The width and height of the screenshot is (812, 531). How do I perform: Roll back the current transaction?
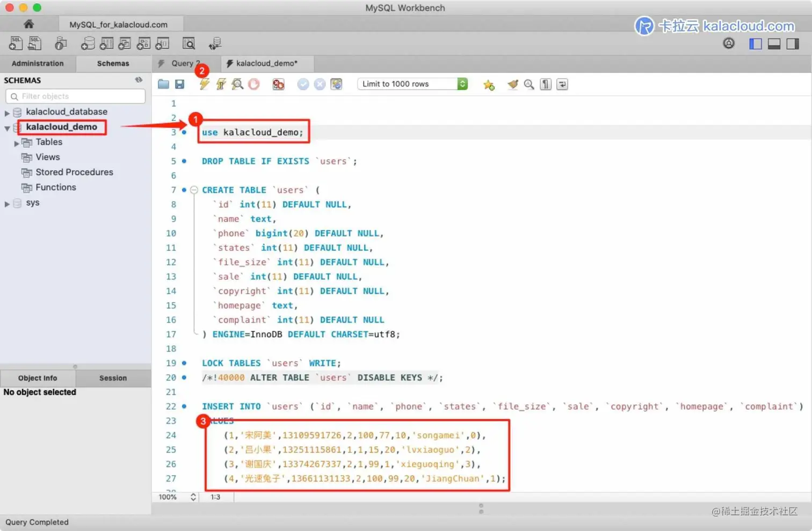[320, 84]
